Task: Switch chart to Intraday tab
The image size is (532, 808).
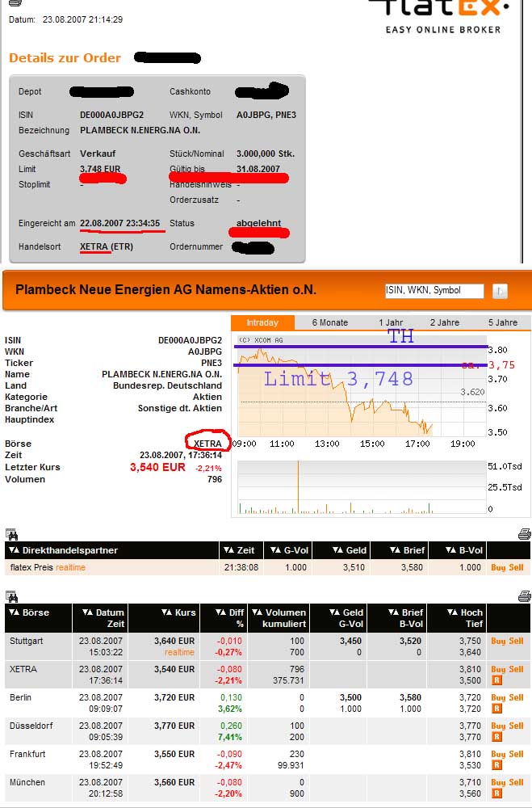Action: [262, 322]
